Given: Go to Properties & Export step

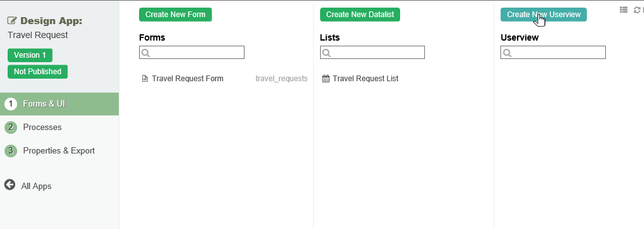Looking at the screenshot, I should pos(60,150).
